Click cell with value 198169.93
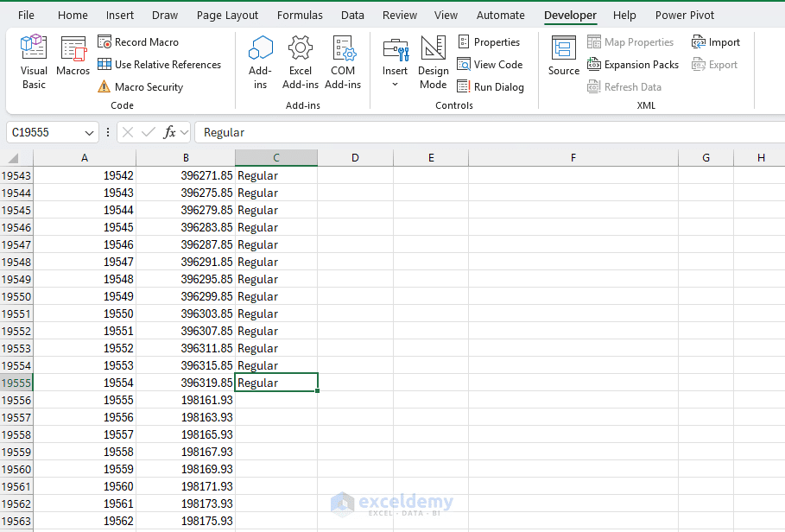 pos(186,470)
